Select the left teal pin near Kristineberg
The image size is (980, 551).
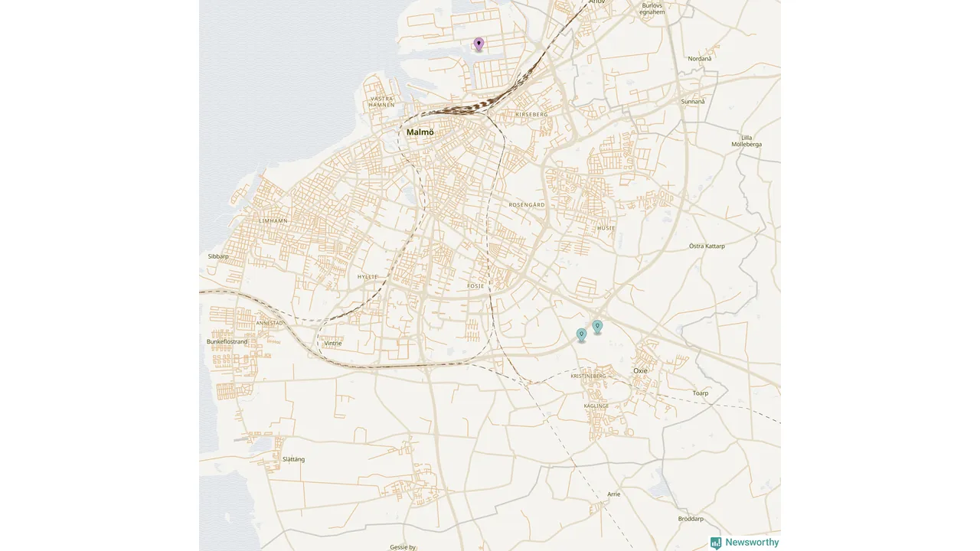[582, 335]
